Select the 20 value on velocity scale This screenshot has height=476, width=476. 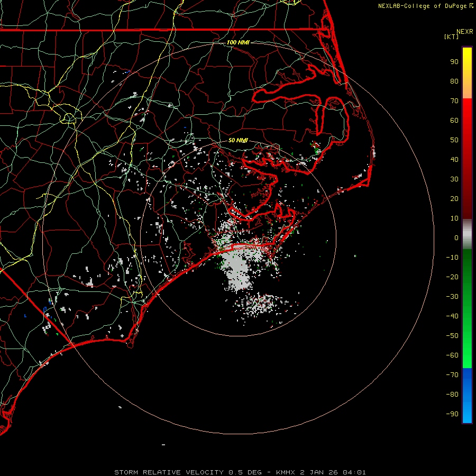(454, 199)
